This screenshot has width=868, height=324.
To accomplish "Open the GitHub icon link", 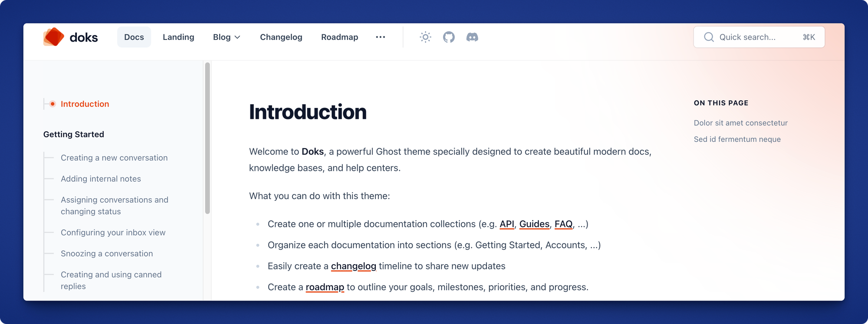I will tap(449, 37).
